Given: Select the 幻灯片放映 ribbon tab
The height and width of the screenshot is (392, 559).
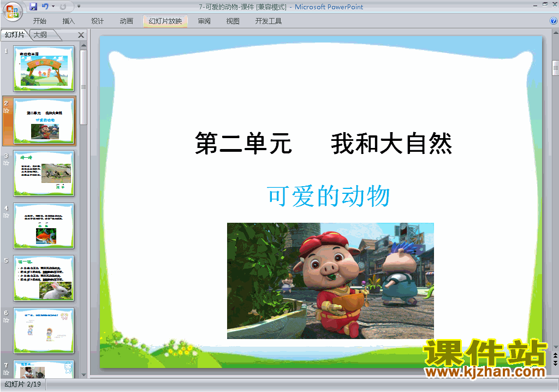Looking at the screenshot, I should [165, 21].
